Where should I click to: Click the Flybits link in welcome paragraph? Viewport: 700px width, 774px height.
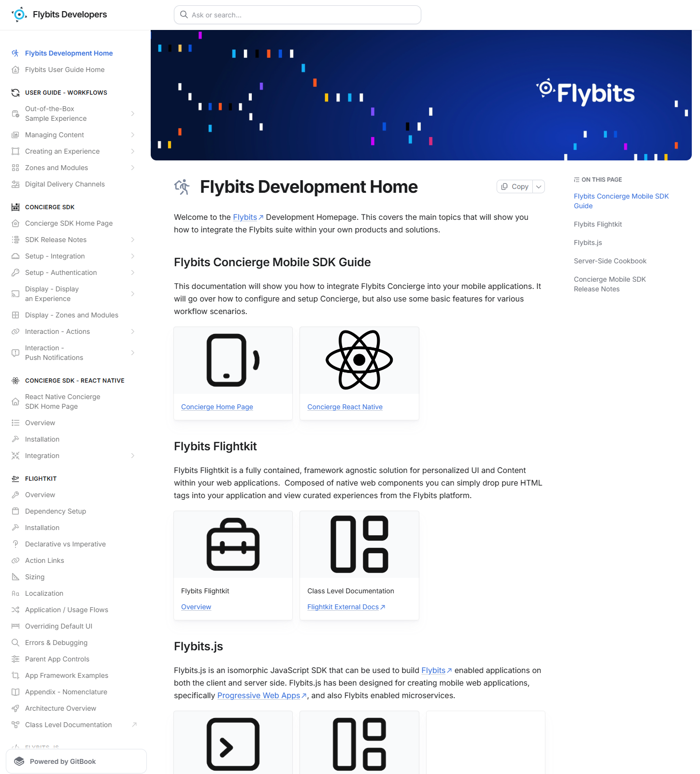coord(248,217)
